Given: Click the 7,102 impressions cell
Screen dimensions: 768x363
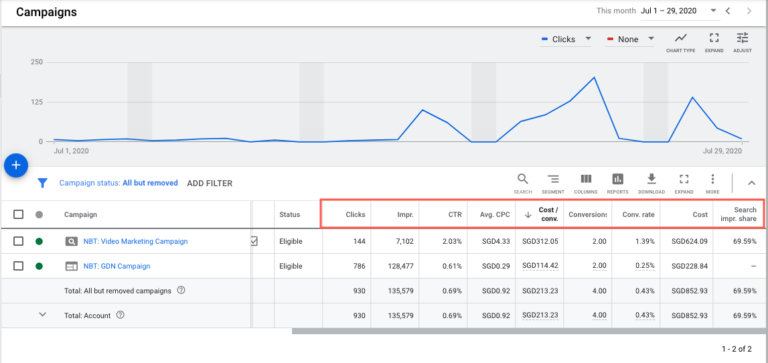Looking at the screenshot, I should coord(405,242).
